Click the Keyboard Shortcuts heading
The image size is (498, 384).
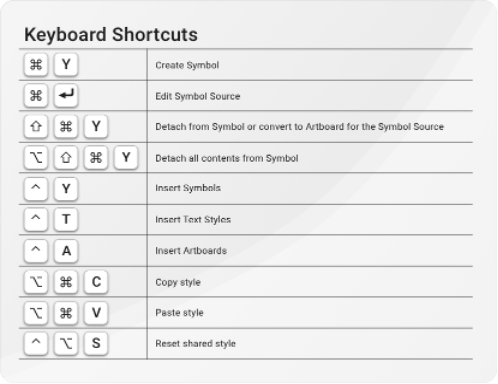[111, 35]
